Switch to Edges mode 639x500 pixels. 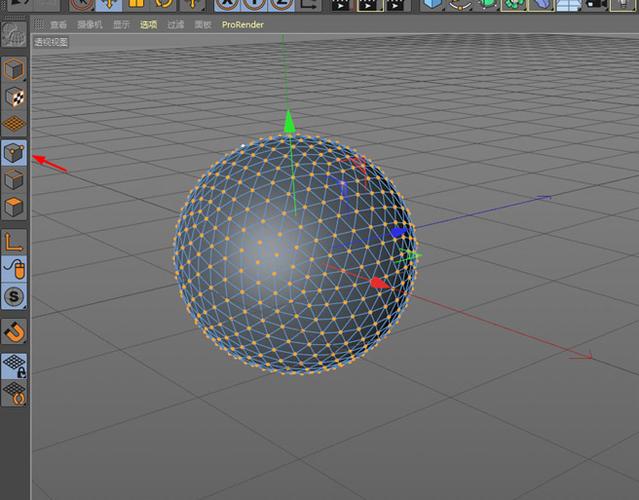pyautogui.click(x=14, y=180)
